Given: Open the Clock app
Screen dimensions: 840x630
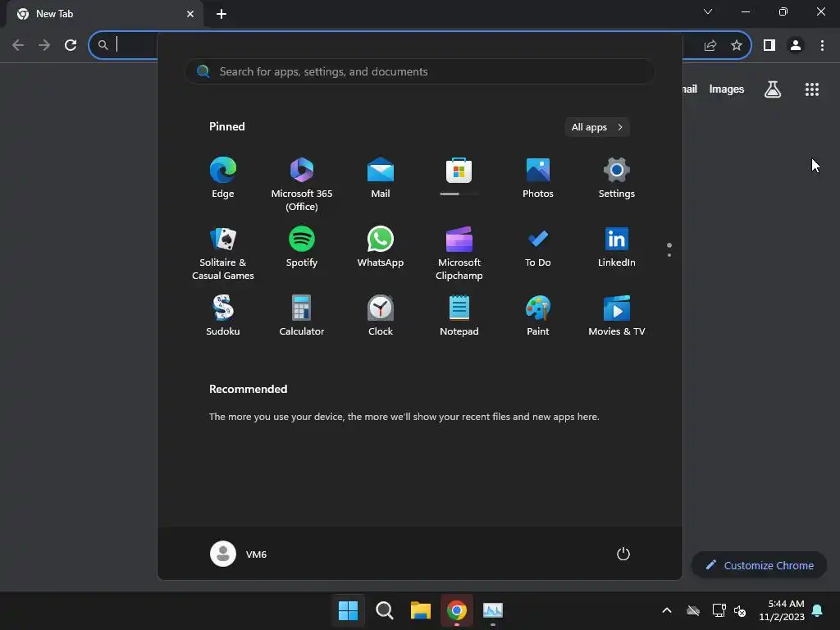Looking at the screenshot, I should click(x=381, y=316).
